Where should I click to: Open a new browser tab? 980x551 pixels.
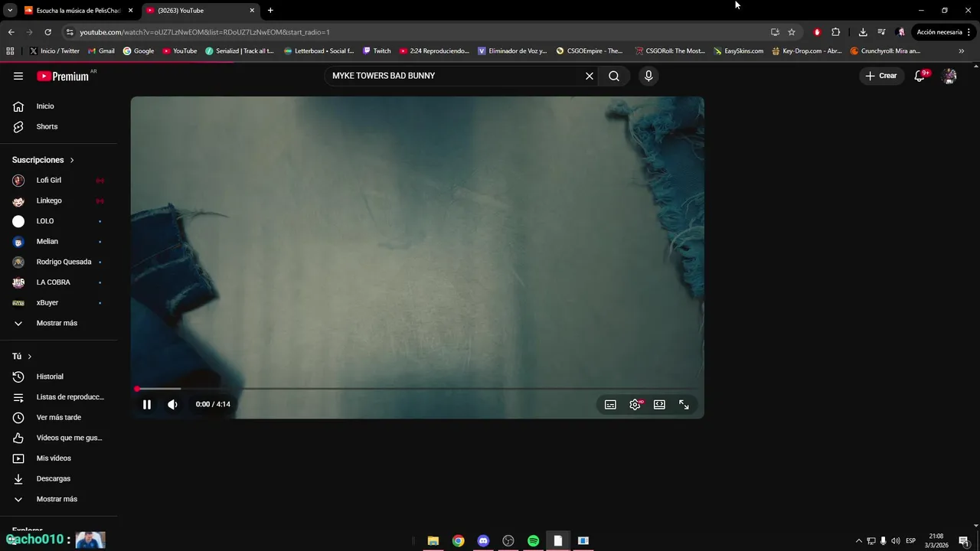tap(270, 11)
